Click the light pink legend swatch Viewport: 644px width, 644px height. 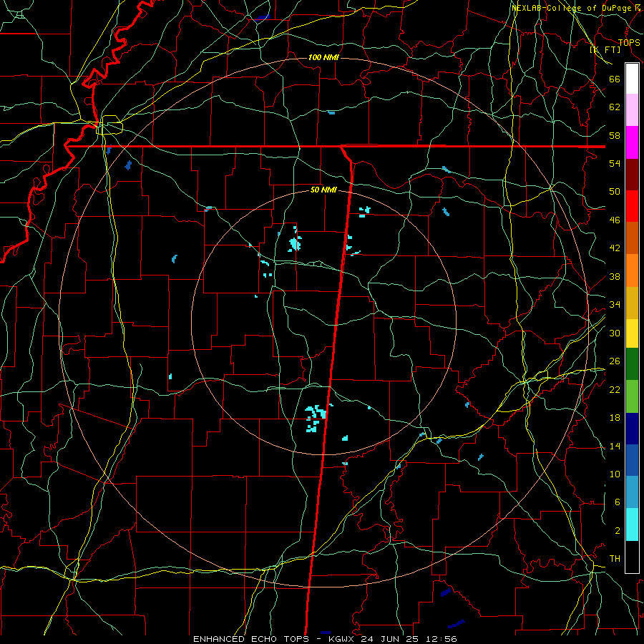pyautogui.click(x=632, y=110)
